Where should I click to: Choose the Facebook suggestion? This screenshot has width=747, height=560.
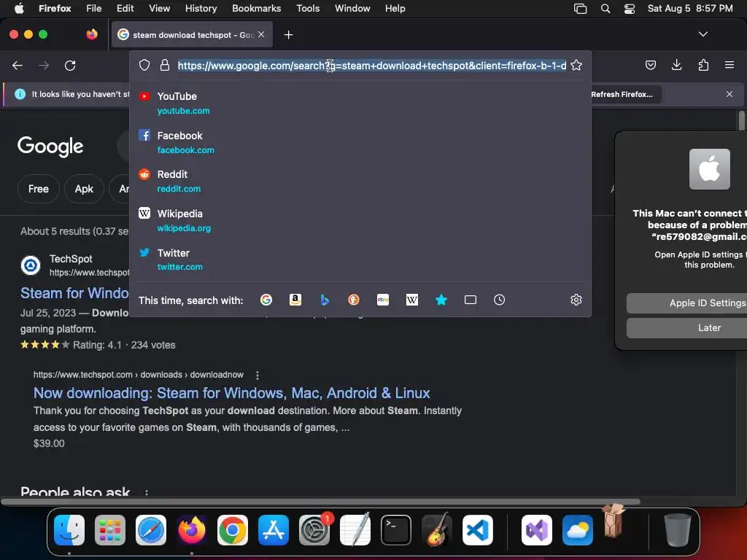pyautogui.click(x=360, y=142)
